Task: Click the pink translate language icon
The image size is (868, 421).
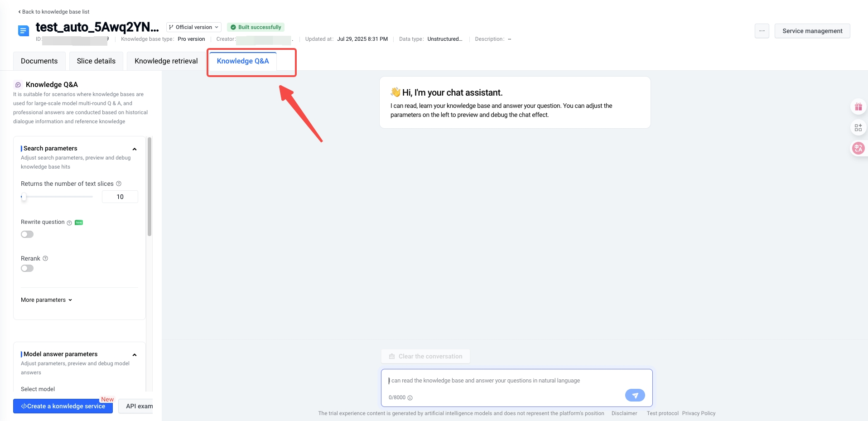Action: click(x=858, y=148)
